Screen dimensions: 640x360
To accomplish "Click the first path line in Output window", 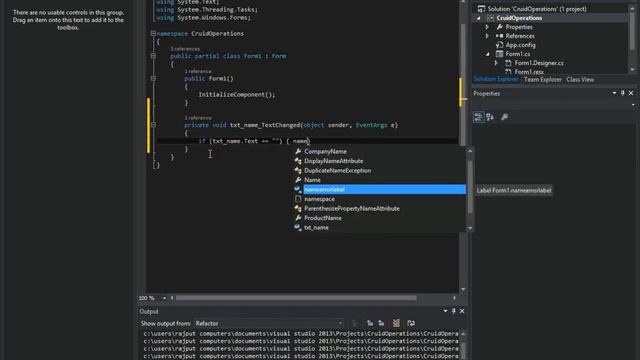I will tap(301, 334).
